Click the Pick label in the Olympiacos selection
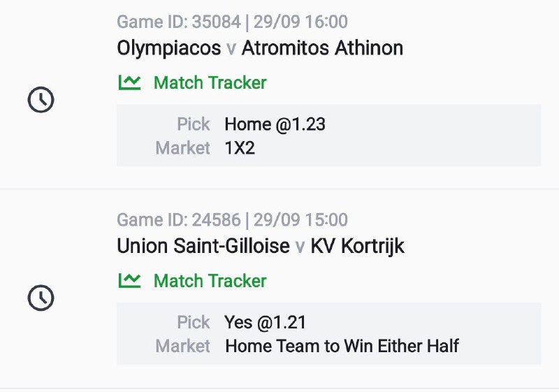The height and width of the screenshot is (392, 559). (193, 124)
